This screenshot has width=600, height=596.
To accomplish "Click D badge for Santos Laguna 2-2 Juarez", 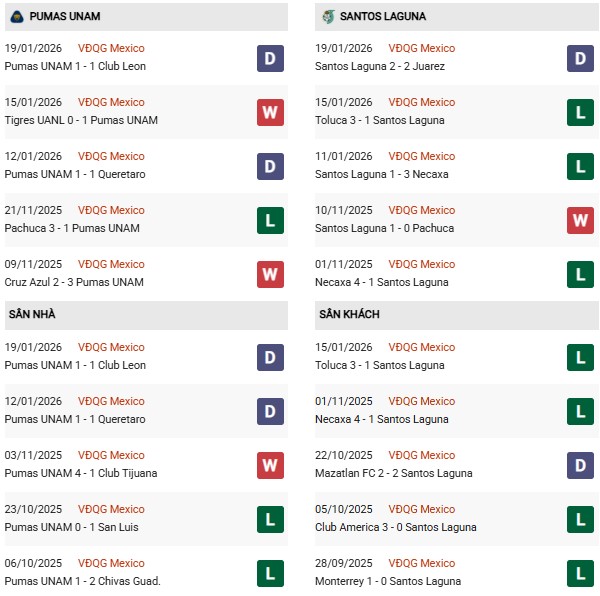I will [x=580, y=58].
